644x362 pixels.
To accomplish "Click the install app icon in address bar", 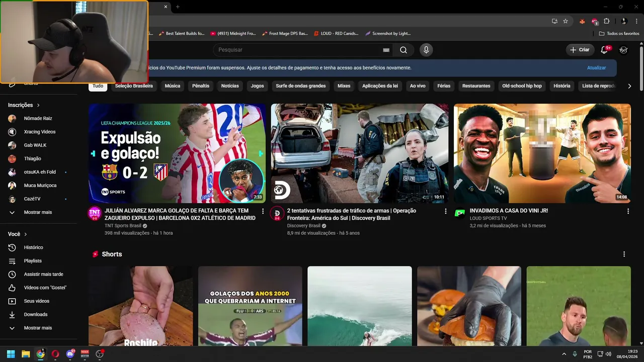I will 554,21.
